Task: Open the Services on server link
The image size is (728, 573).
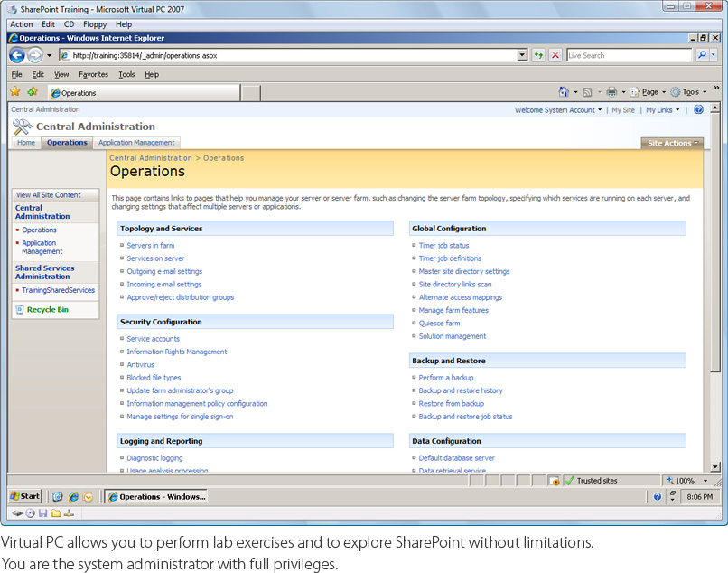Action: [155, 258]
